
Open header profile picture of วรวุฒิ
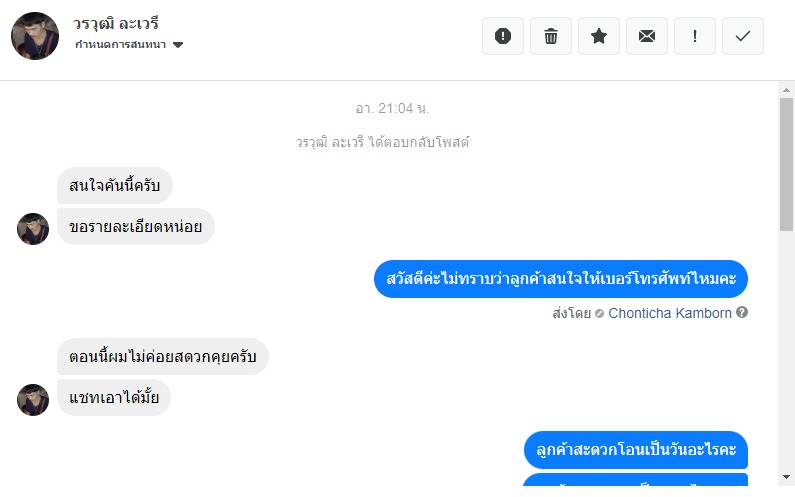tap(35, 36)
